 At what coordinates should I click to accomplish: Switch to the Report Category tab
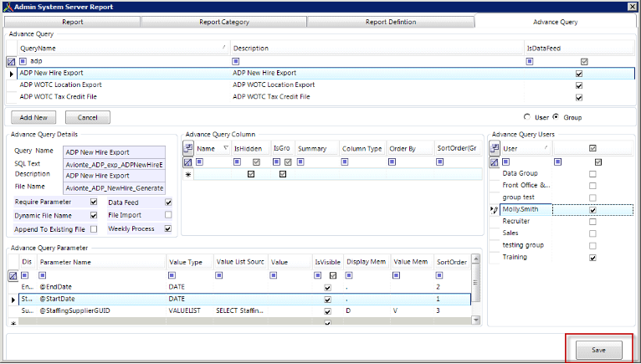coord(224,22)
